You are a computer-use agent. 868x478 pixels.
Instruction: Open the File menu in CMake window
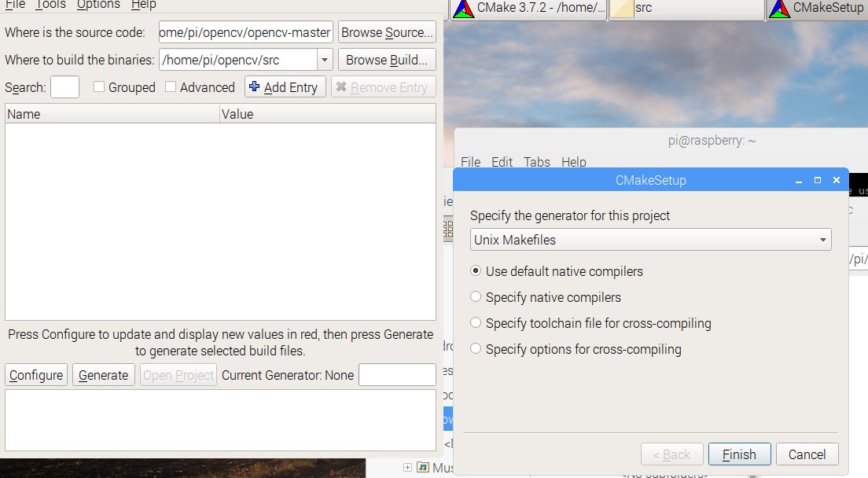15,5
